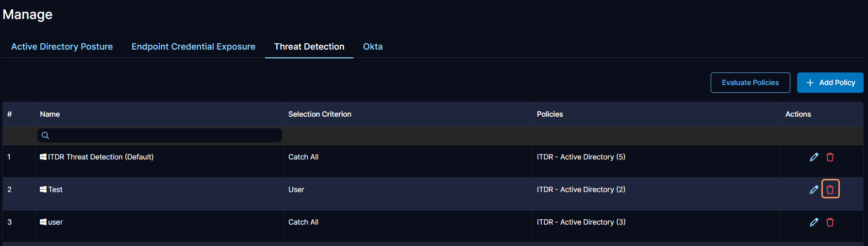Click the search magnifier icon under Name
This screenshot has height=246, width=868.
click(x=45, y=136)
